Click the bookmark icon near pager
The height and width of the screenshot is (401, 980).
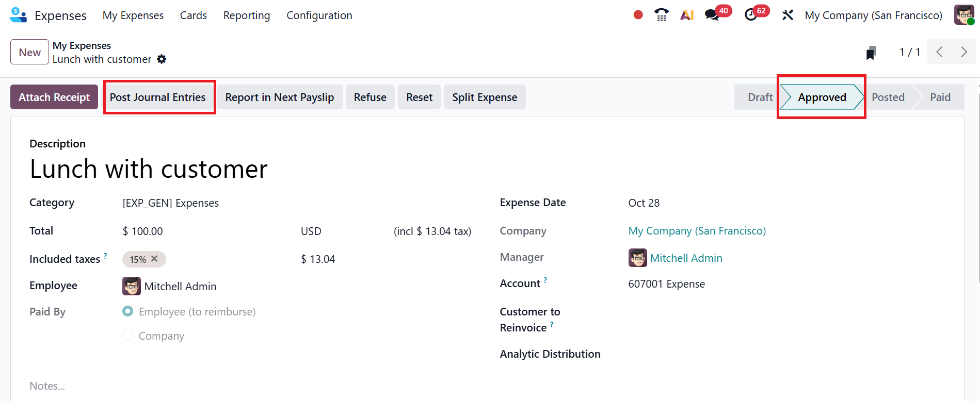(x=871, y=53)
